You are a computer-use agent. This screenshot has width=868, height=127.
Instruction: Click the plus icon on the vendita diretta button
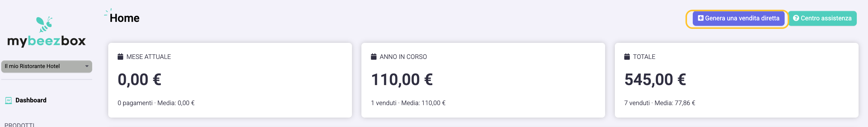click(700, 18)
